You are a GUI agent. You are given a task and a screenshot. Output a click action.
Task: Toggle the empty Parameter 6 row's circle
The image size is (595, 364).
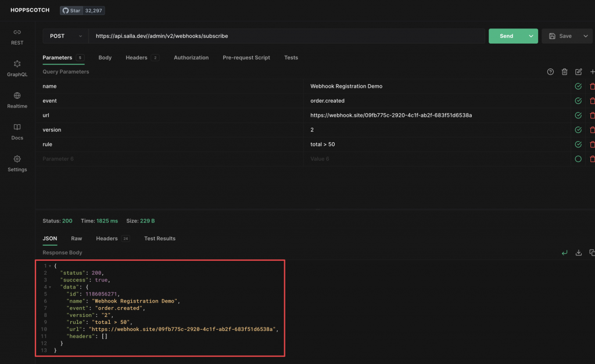coord(578,159)
